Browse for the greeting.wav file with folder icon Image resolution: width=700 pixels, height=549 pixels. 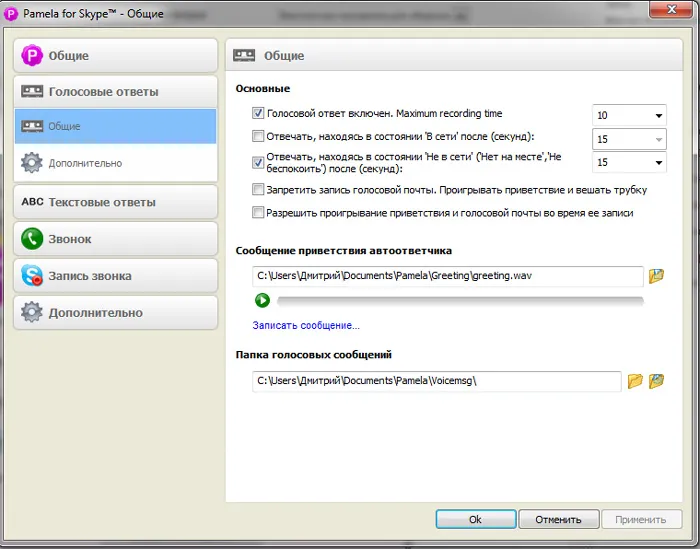(x=656, y=276)
